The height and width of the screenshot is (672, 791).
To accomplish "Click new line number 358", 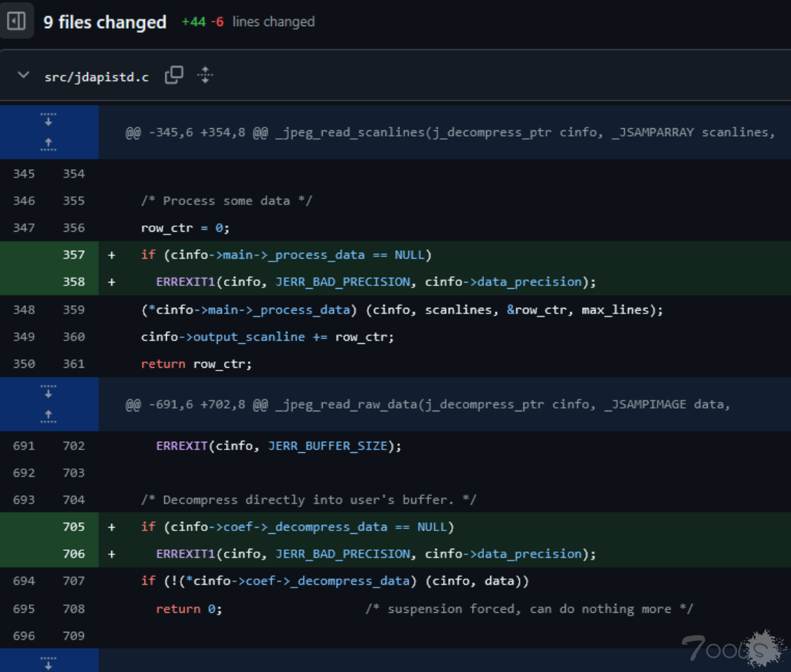I will click(x=73, y=282).
